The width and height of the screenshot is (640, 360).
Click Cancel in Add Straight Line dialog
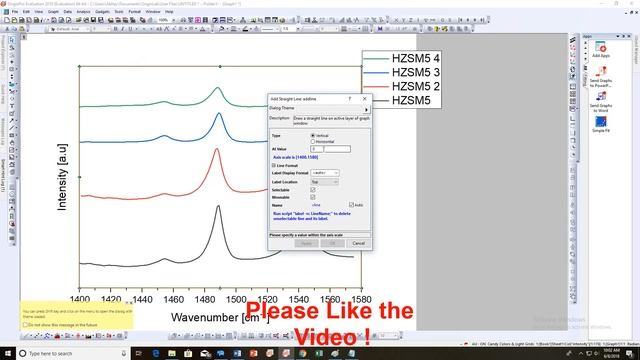click(x=359, y=243)
